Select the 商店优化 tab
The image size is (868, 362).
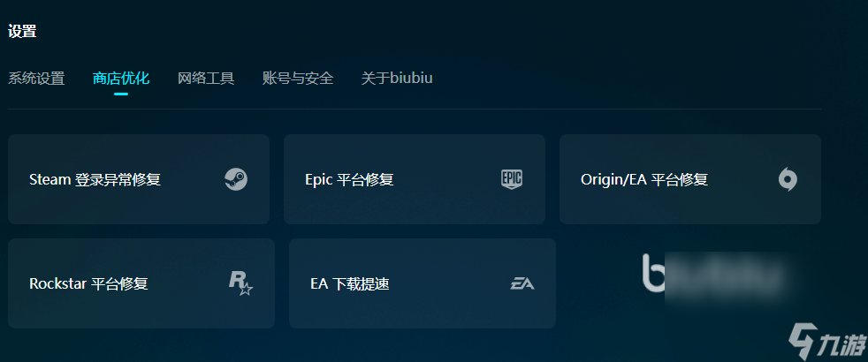pyautogui.click(x=121, y=79)
